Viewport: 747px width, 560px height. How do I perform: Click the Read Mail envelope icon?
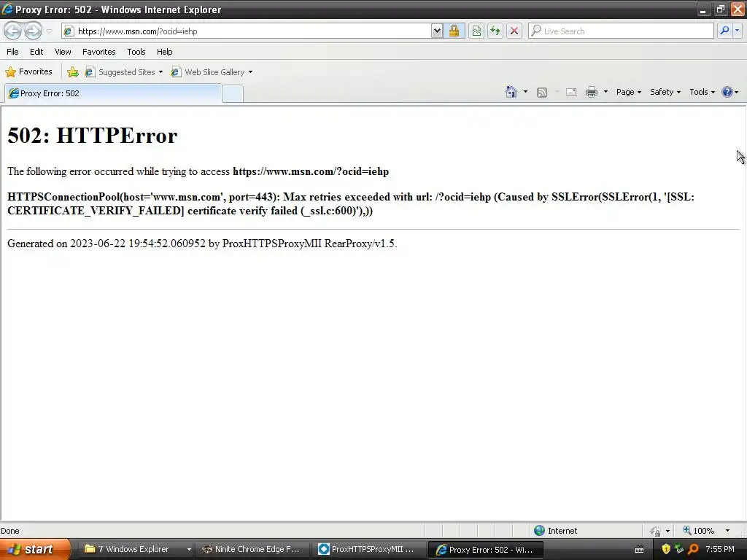tap(571, 92)
